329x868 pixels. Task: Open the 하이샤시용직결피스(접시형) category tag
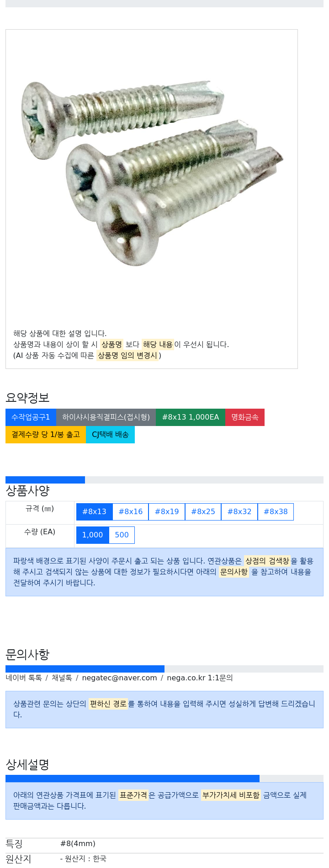pyautogui.click(x=106, y=417)
